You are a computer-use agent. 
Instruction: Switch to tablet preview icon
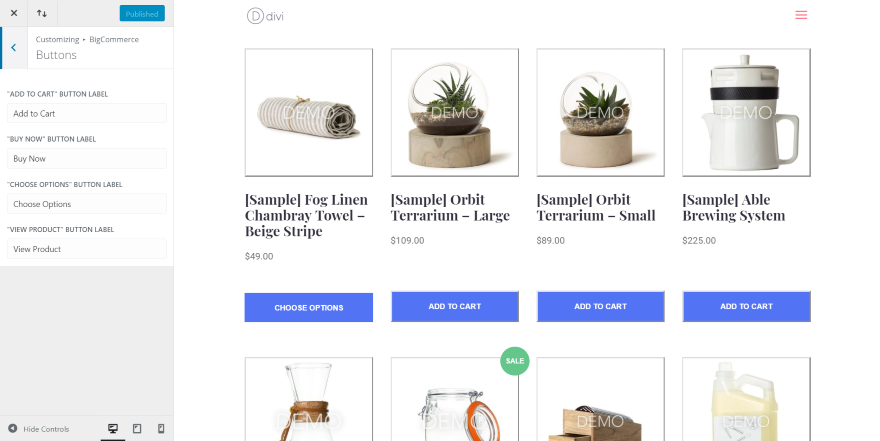point(137,429)
